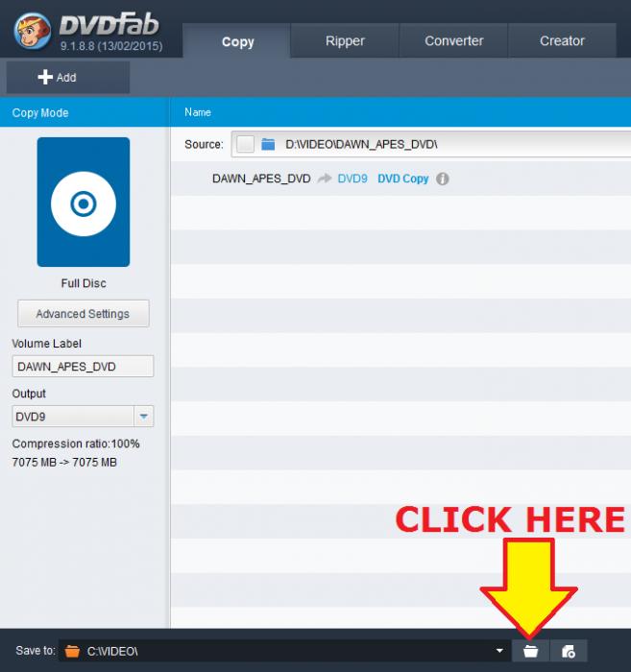Expand the Output DVD9 dropdown arrow
The height and width of the screenshot is (672, 631).
[x=144, y=416]
